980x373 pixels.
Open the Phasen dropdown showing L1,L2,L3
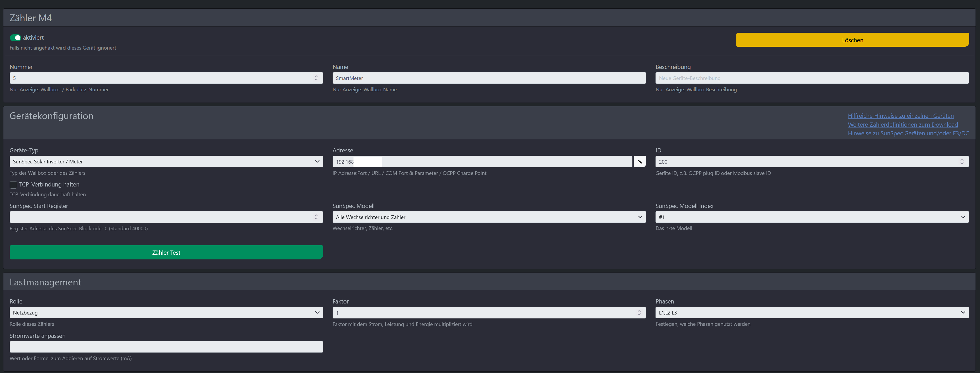coord(812,313)
